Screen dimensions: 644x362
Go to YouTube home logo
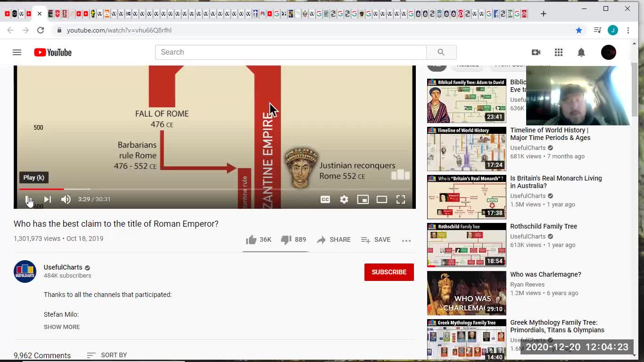(53, 52)
